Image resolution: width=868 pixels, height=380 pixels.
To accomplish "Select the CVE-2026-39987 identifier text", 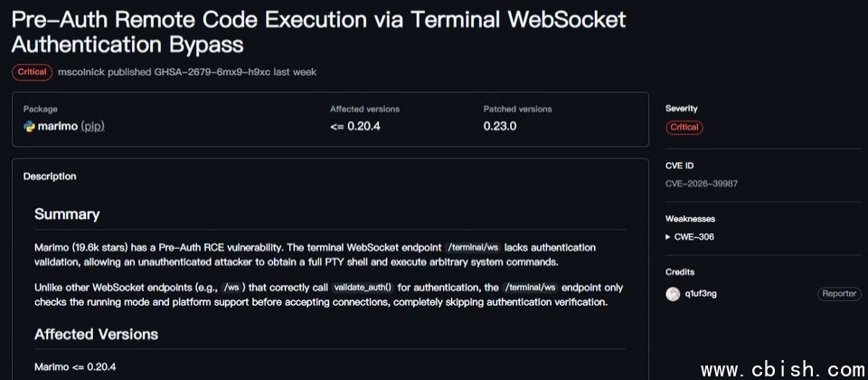I will pos(702,184).
